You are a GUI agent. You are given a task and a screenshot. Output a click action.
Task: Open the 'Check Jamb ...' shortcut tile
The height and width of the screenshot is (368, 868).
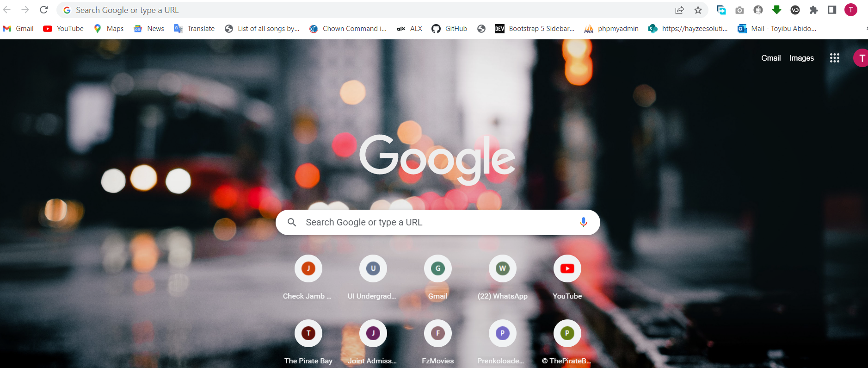308,278
